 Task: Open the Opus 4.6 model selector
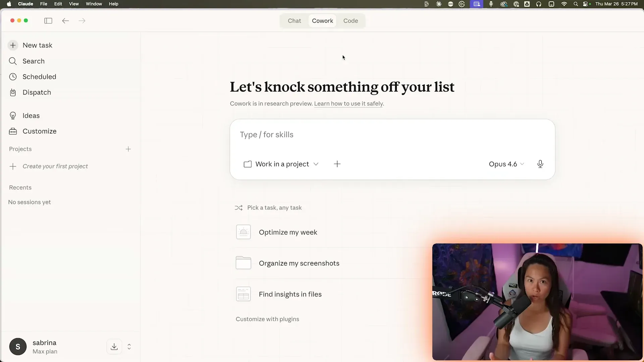(506, 164)
